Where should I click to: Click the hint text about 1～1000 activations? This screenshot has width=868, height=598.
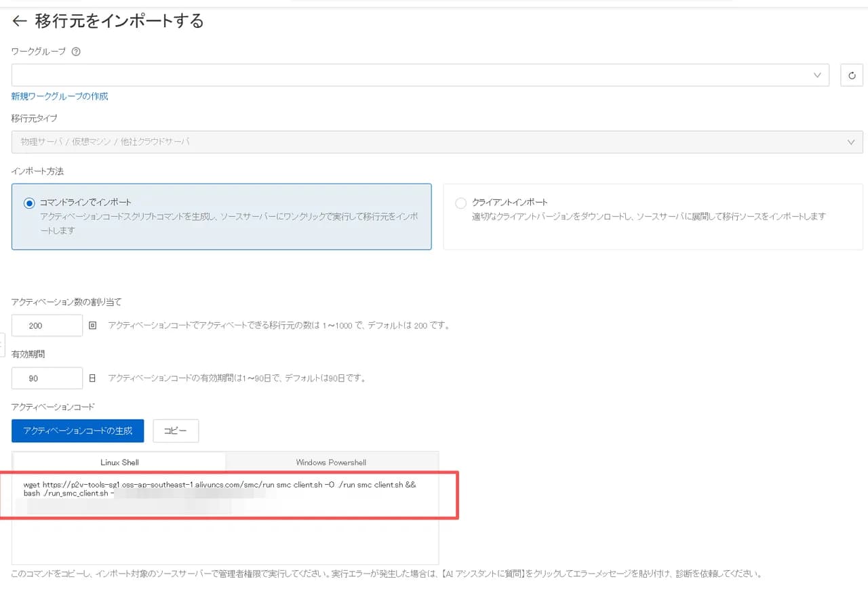(279, 325)
